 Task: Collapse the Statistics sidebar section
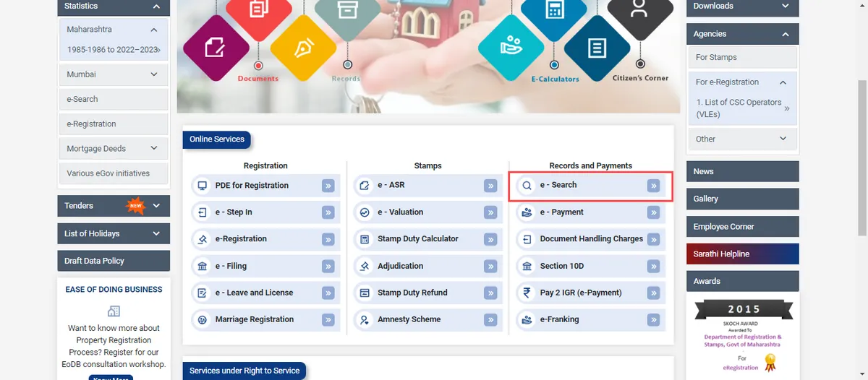(156, 7)
